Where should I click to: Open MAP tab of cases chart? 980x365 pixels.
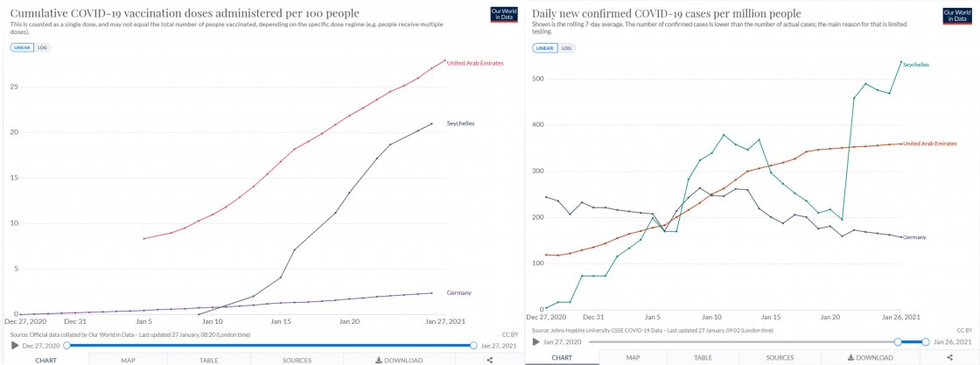tap(635, 358)
